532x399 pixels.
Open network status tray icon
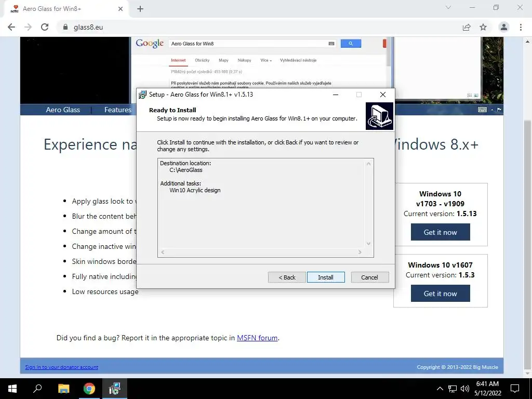point(453,389)
